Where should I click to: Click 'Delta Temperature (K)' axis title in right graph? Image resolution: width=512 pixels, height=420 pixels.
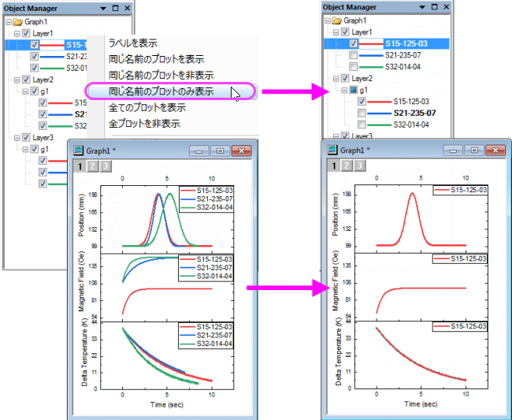338,352
